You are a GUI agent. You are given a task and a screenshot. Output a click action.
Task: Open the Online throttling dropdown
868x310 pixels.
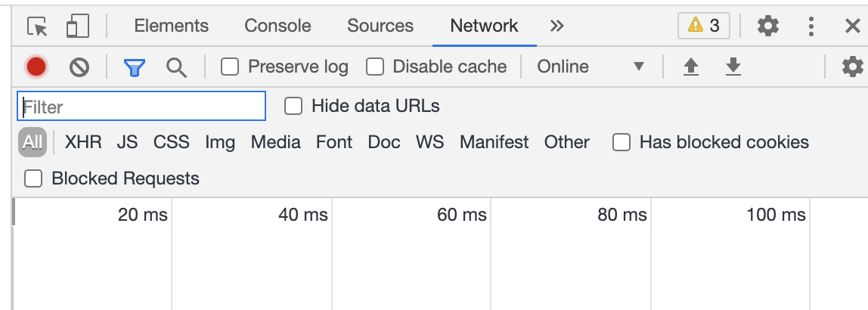[591, 67]
